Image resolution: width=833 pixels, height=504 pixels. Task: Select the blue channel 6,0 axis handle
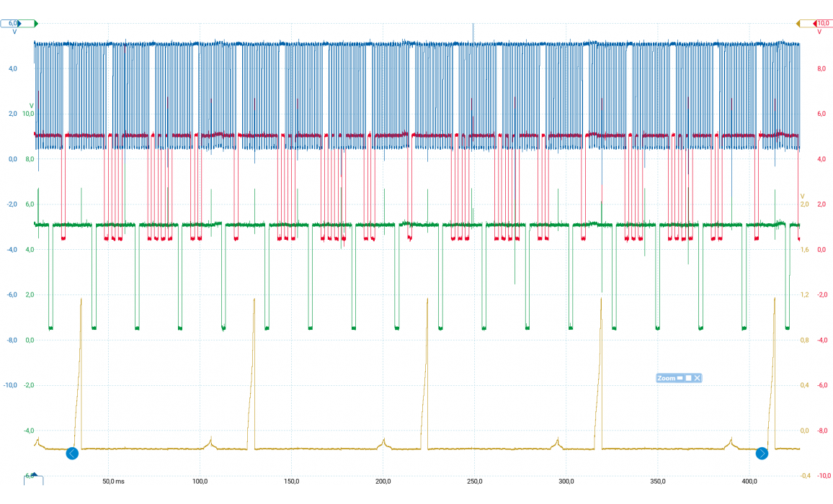[11, 24]
